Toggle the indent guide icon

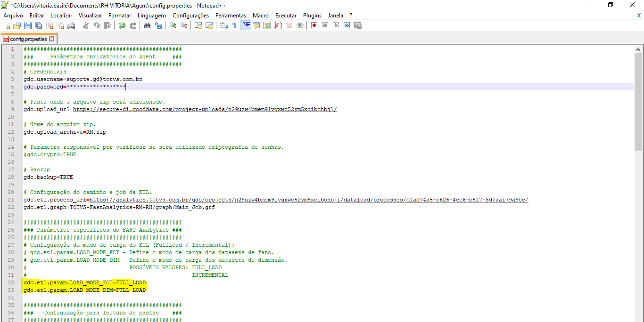(246, 25)
